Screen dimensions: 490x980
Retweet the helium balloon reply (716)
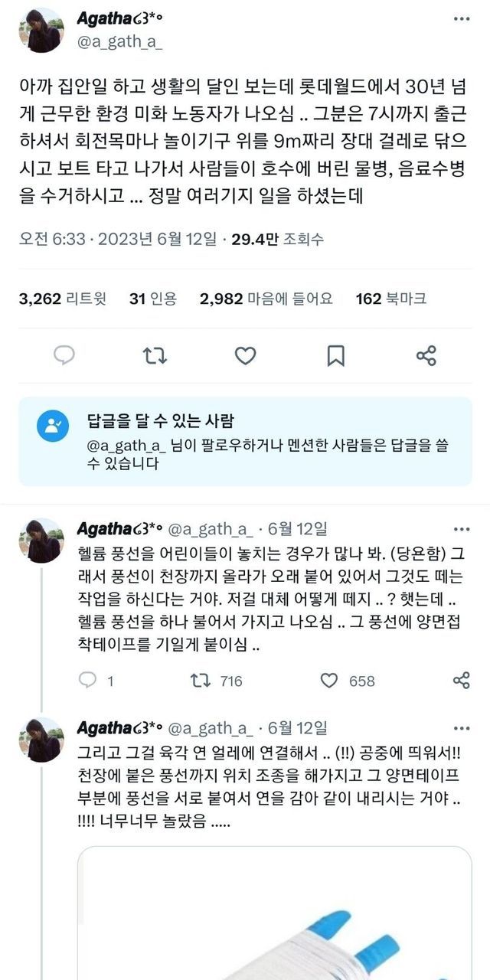[216, 681]
